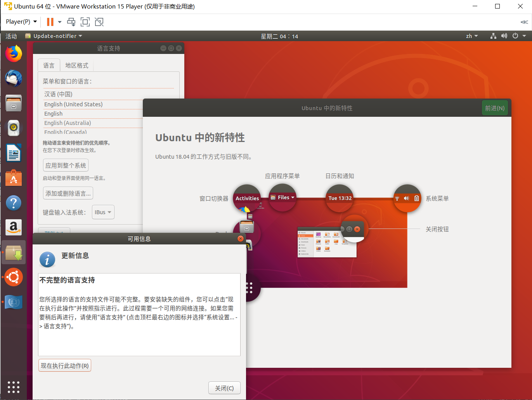This screenshot has height=400, width=532.
Task: Collapse the VMware toolbar with double-chevron icon
Action: [x=524, y=22]
